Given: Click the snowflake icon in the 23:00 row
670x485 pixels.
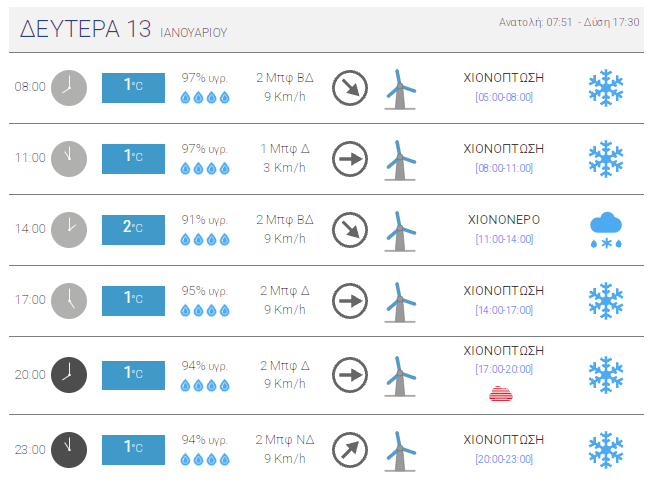Looking at the screenshot, I should (x=606, y=449).
